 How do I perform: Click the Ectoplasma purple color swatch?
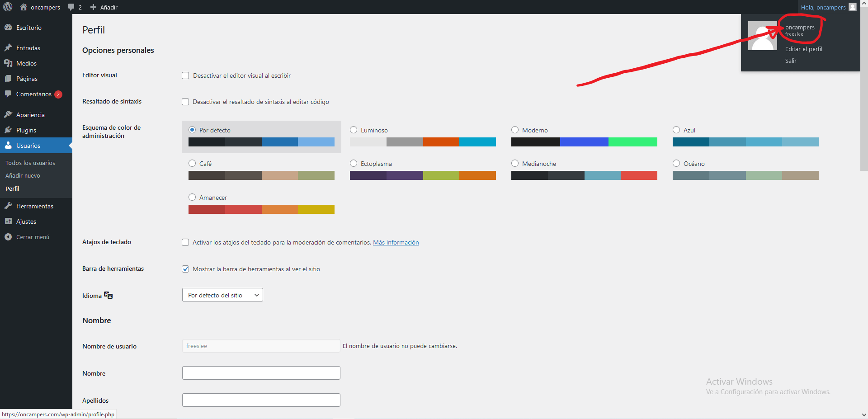(404, 175)
